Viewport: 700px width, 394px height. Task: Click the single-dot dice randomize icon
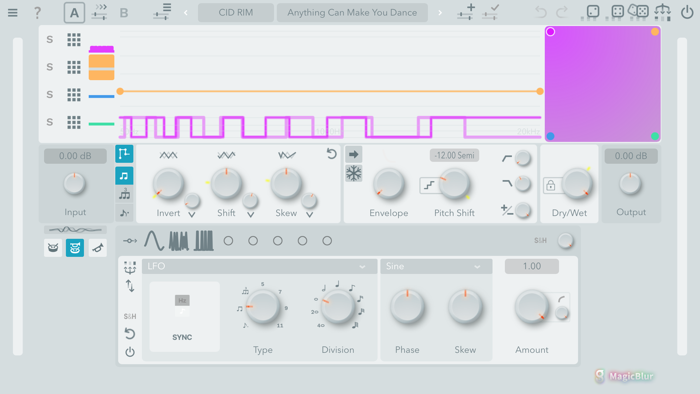pyautogui.click(x=592, y=12)
